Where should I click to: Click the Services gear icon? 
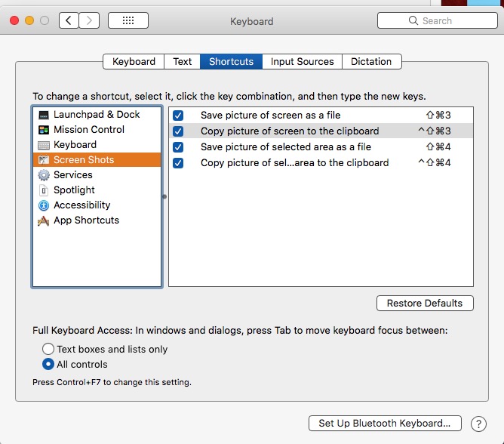[x=44, y=175]
